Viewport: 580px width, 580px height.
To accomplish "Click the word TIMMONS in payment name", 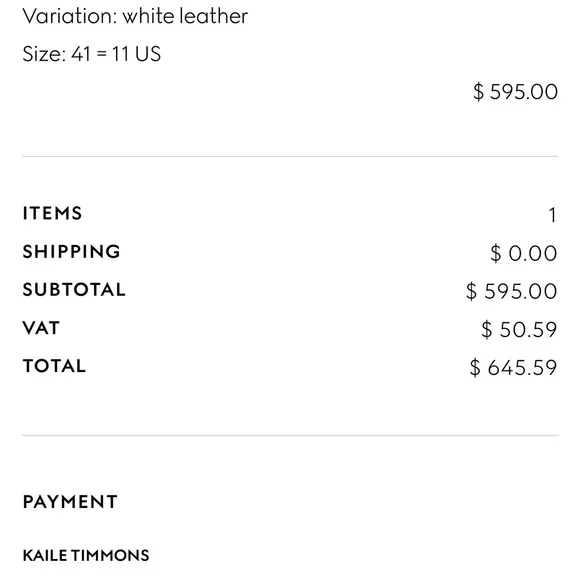I will (110, 556).
